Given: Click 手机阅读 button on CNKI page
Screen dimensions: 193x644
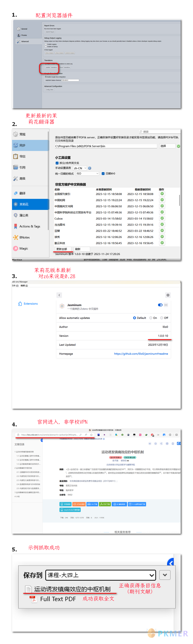Looking at the screenshot, I should [x=66, y=504].
